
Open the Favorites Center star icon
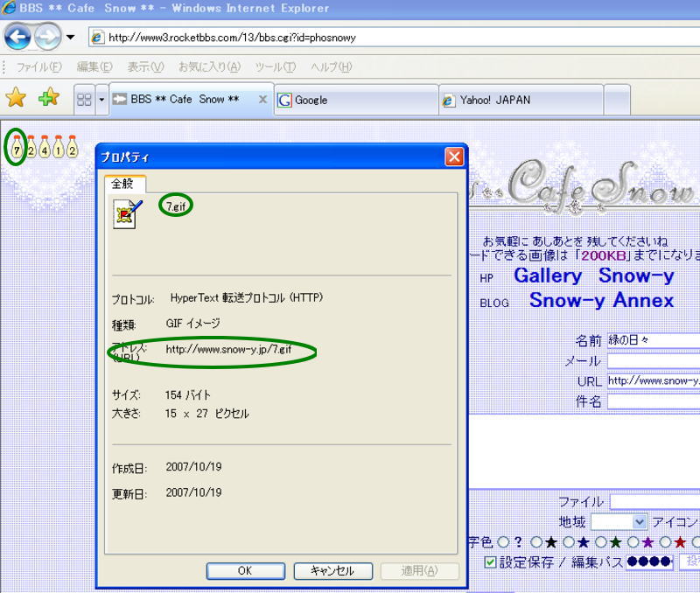click(x=17, y=98)
